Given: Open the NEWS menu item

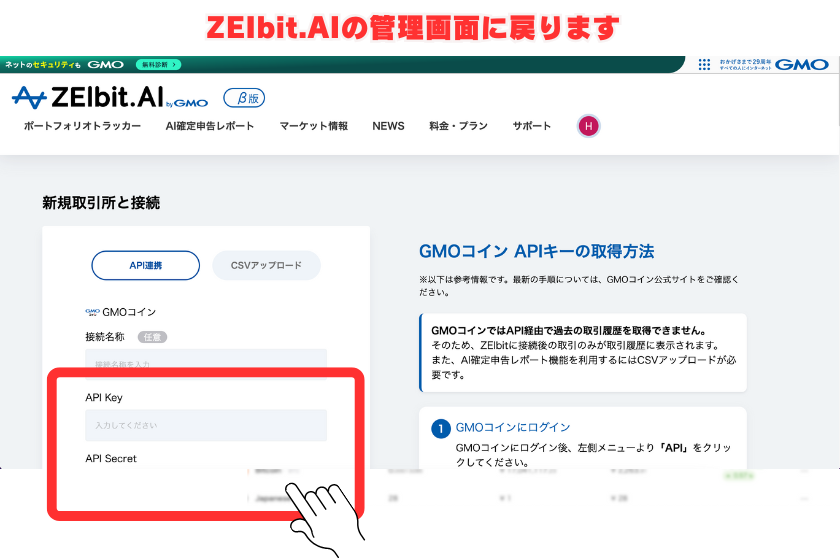Looking at the screenshot, I should click(388, 126).
